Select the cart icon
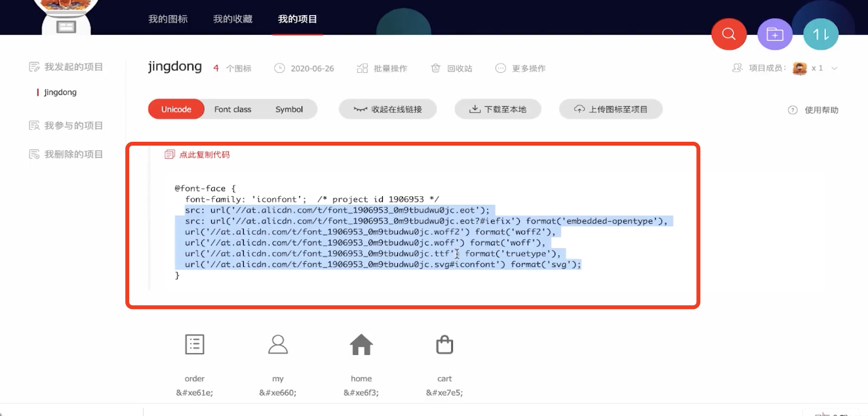 [x=444, y=344]
